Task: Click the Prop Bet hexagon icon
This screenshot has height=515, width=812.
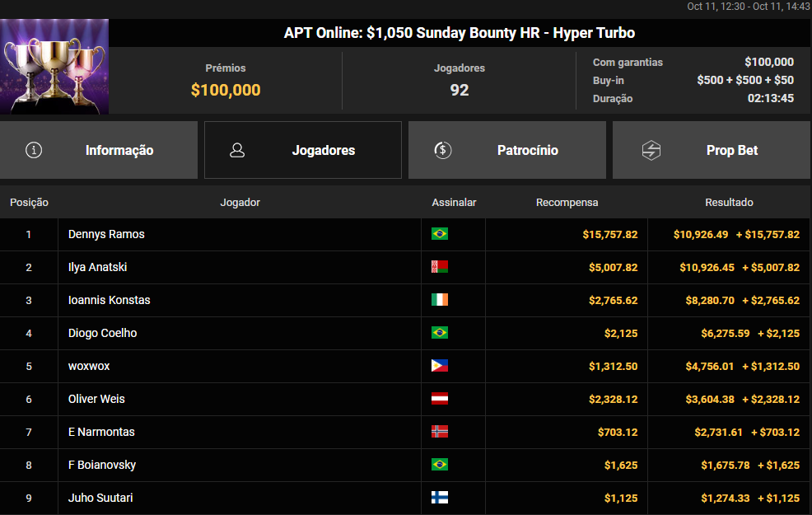Action: coord(651,150)
